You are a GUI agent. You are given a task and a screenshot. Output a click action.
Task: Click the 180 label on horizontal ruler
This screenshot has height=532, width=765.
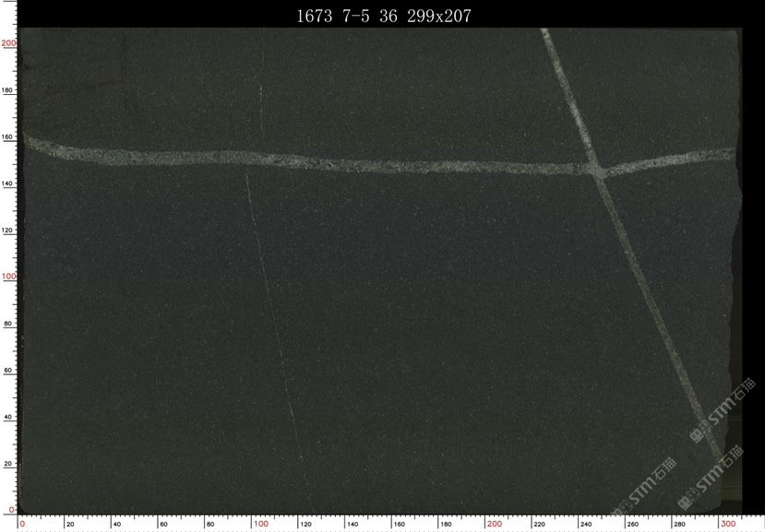[447, 525]
